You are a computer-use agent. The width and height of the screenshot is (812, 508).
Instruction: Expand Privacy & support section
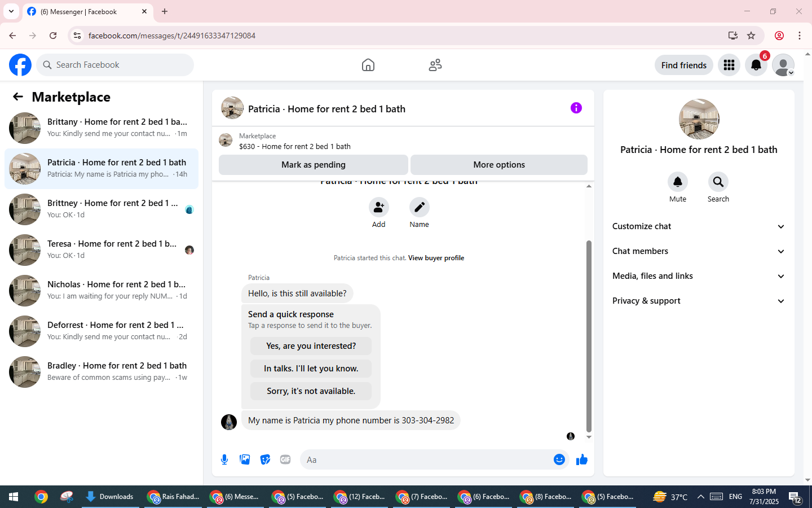pyautogui.click(x=699, y=301)
